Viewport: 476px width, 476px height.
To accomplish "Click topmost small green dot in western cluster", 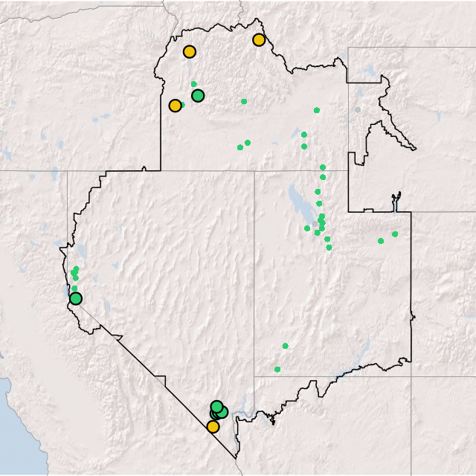I will [77, 268].
